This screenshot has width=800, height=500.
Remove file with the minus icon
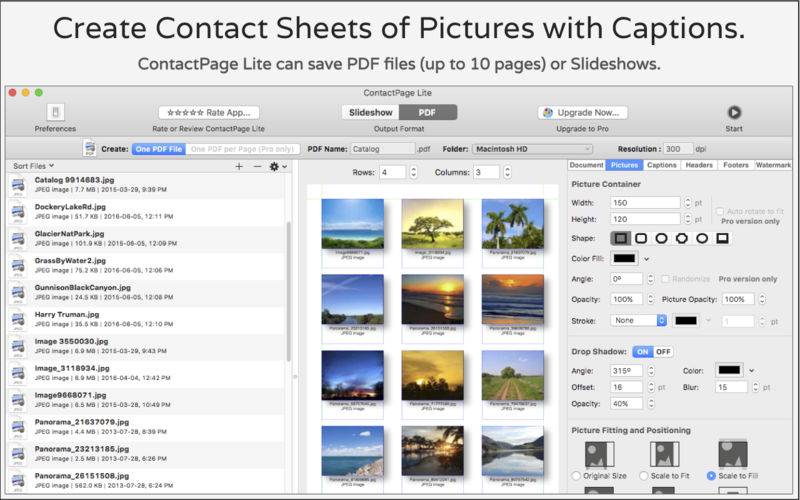click(257, 166)
